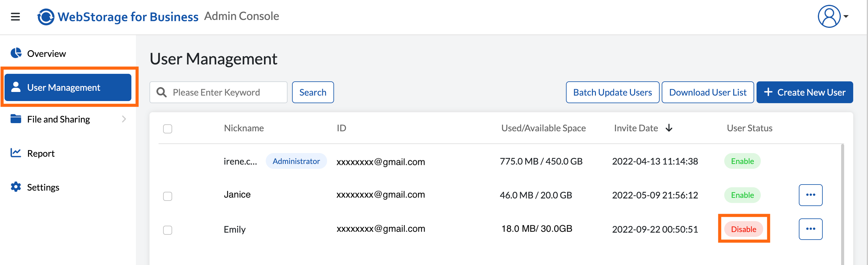Check the box for Janice

[x=167, y=196]
